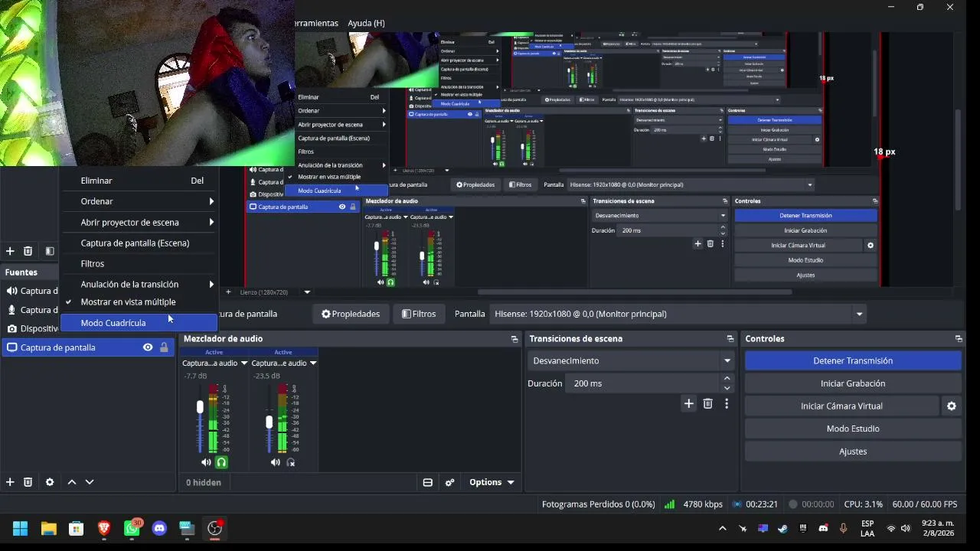
Task: Open Discord from the taskbar
Action: (159, 528)
